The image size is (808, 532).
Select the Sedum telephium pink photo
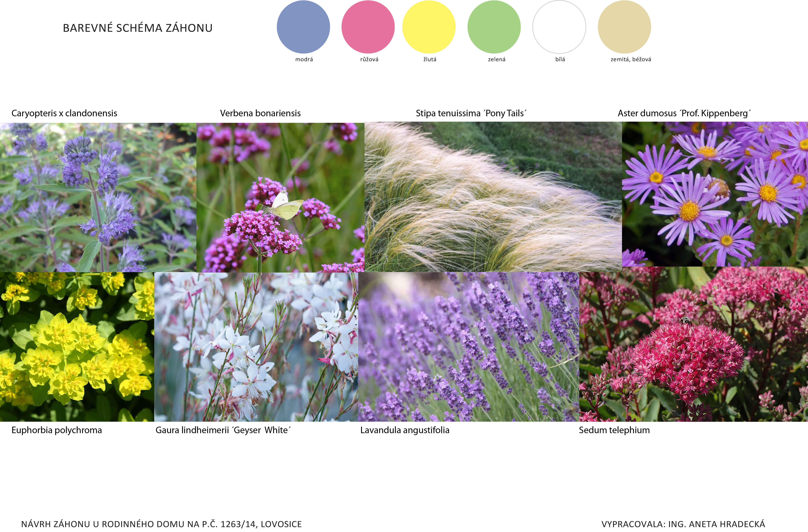coord(693,345)
